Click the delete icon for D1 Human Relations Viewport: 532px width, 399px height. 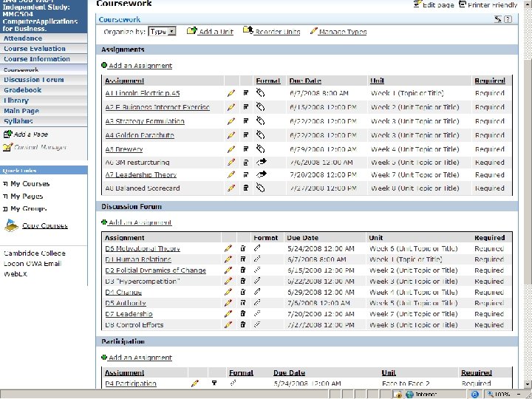(x=243, y=259)
